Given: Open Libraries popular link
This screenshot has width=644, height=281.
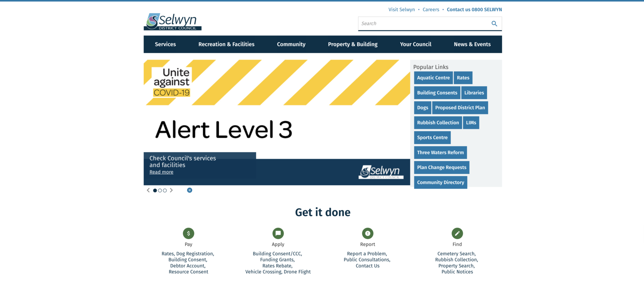Looking at the screenshot, I should tap(474, 93).
